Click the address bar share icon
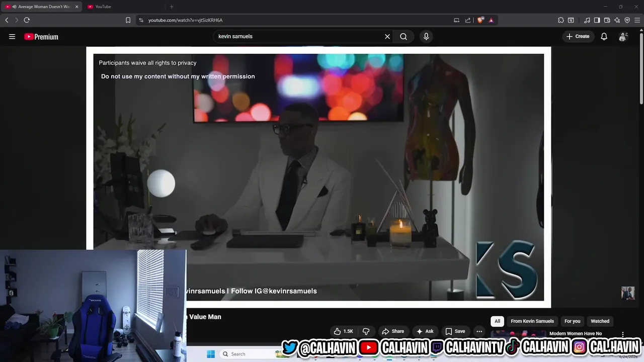 pyautogui.click(x=468, y=20)
